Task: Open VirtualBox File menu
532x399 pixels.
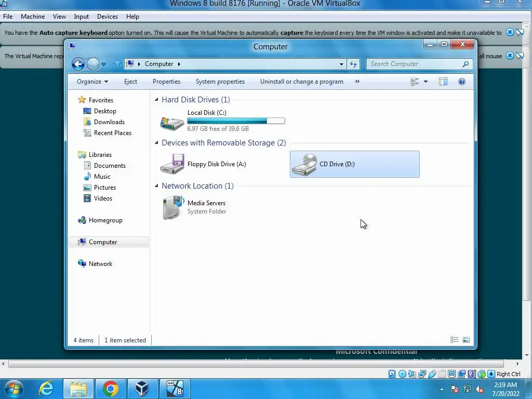Action: pyautogui.click(x=8, y=16)
